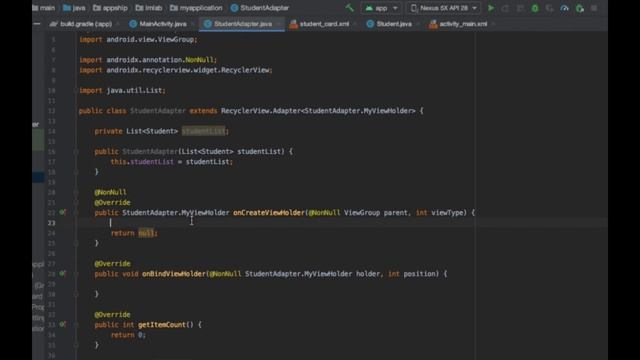640x360 pixels.
Task: Click the onCreateViewHolder method name
Action: tap(269, 213)
